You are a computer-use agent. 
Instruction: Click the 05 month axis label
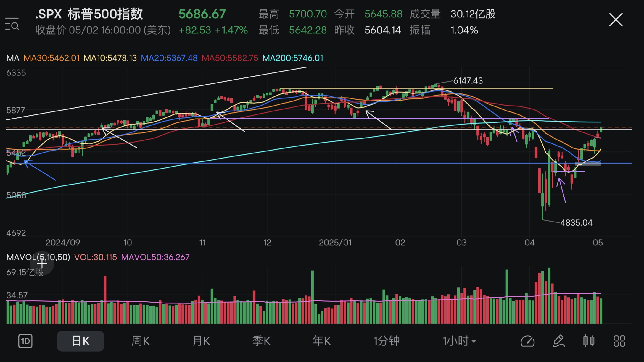[x=598, y=243]
